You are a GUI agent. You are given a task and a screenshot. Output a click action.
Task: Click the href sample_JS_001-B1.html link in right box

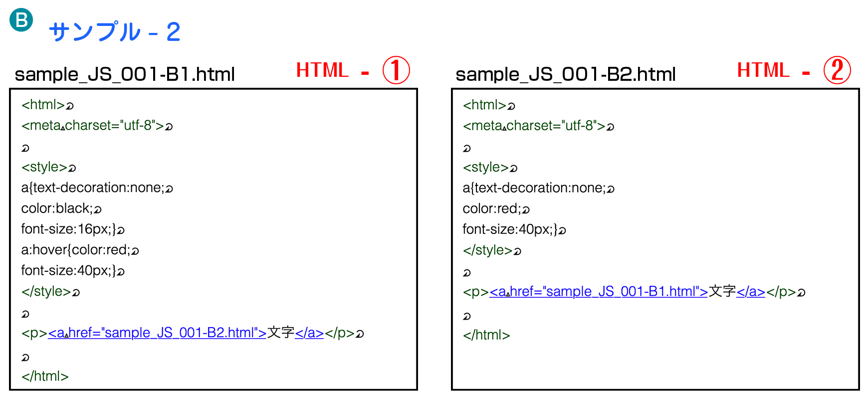599,291
